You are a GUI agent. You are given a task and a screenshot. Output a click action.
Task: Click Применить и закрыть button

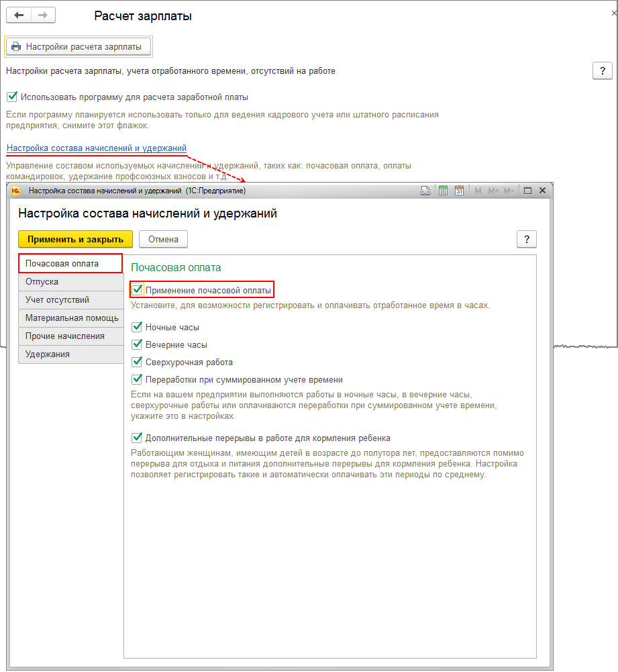pos(75,239)
